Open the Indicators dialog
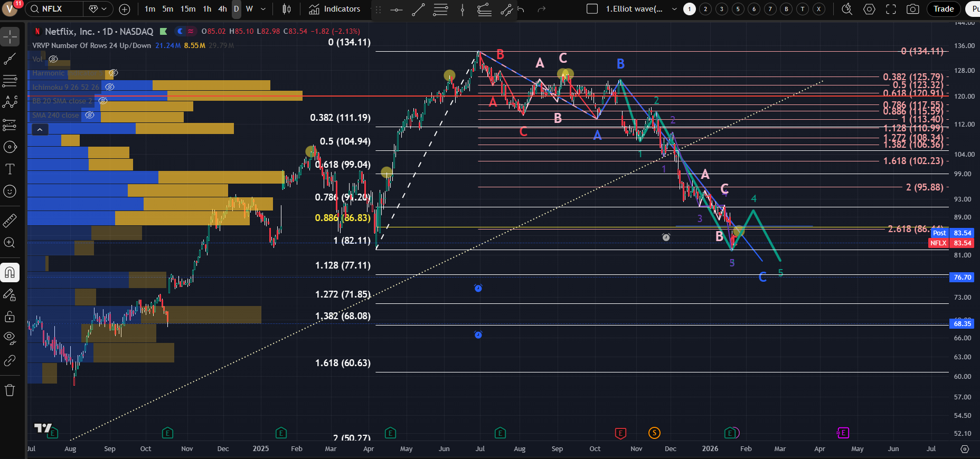980x459 pixels. click(x=335, y=9)
